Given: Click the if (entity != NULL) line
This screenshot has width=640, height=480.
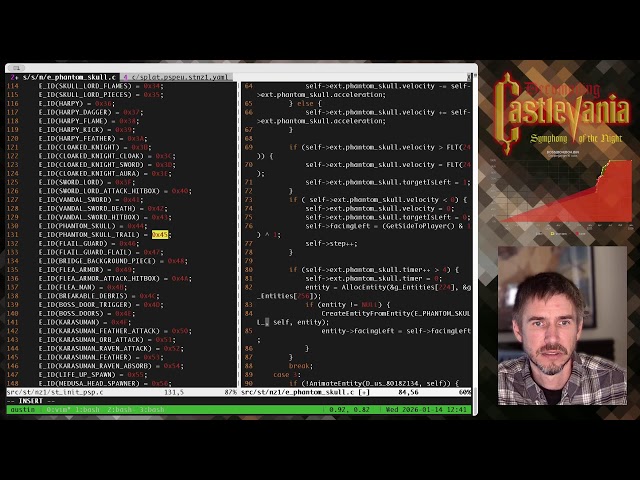Looking at the screenshot, I should click(347, 305).
